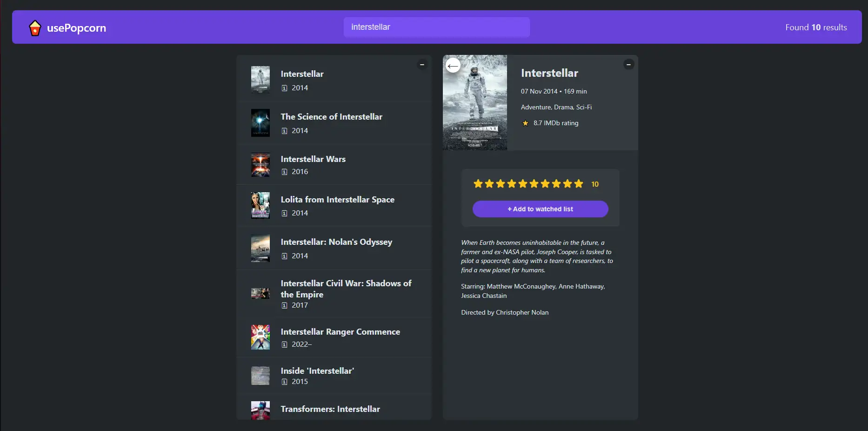Image resolution: width=868 pixels, height=431 pixels.
Task: Collapse the search results list with the minus button
Action: [422, 64]
